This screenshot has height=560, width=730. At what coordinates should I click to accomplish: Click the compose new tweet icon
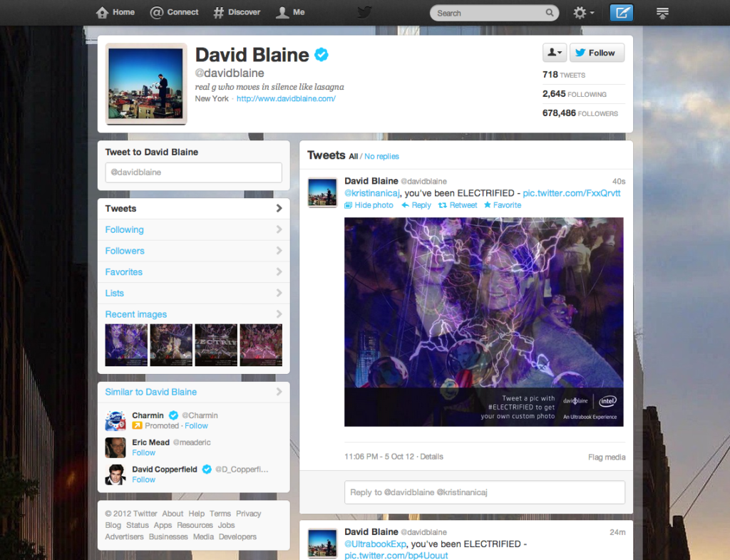click(621, 13)
